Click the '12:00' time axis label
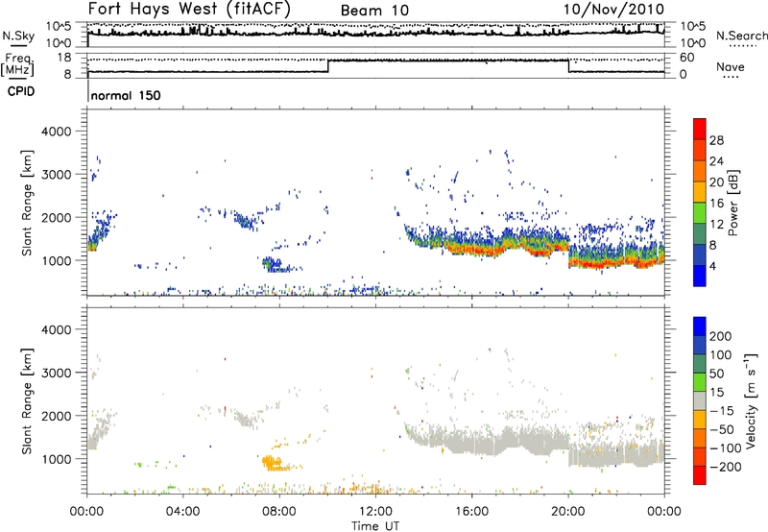 pyautogui.click(x=375, y=512)
